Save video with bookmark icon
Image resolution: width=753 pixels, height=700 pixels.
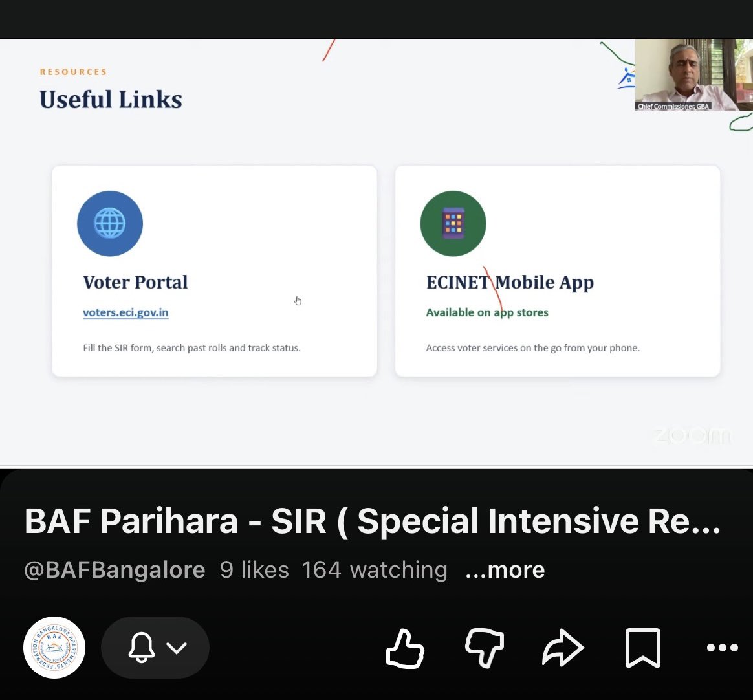[642, 648]
